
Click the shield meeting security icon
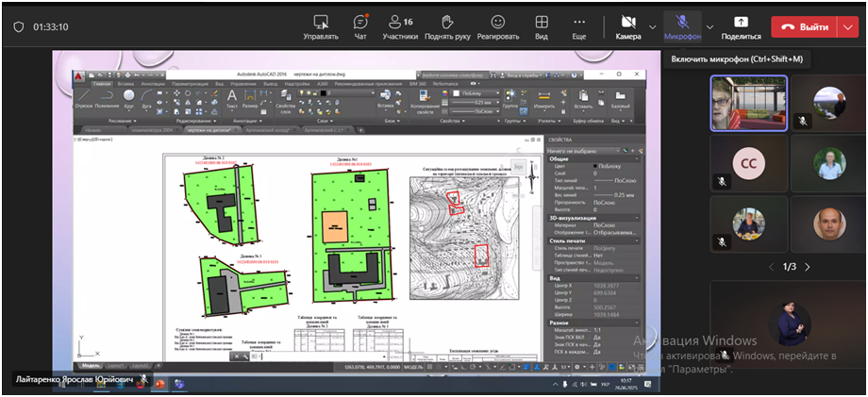(18, 27)
